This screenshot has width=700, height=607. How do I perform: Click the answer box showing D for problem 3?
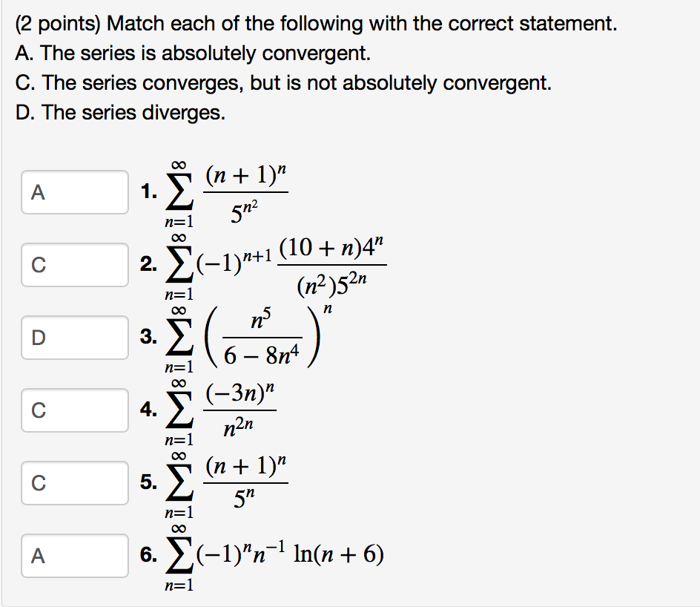(x=74, y=338)
